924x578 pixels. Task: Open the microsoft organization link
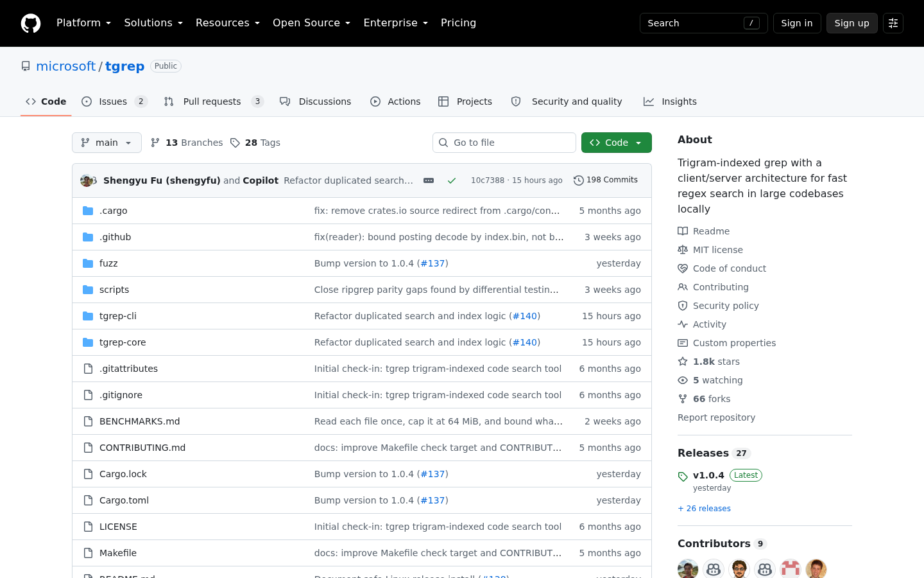click(x=65, y=66)
